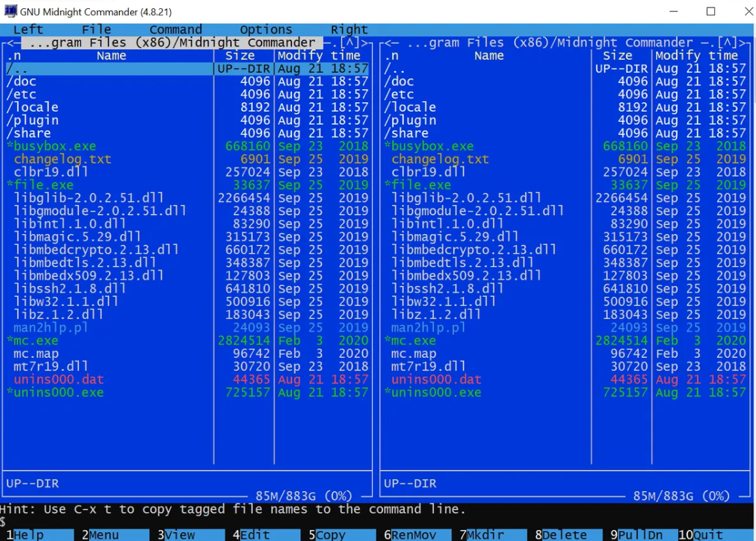Select the /locale folder in the right panel
756x541 pixels.
click(x=565, y=108)
